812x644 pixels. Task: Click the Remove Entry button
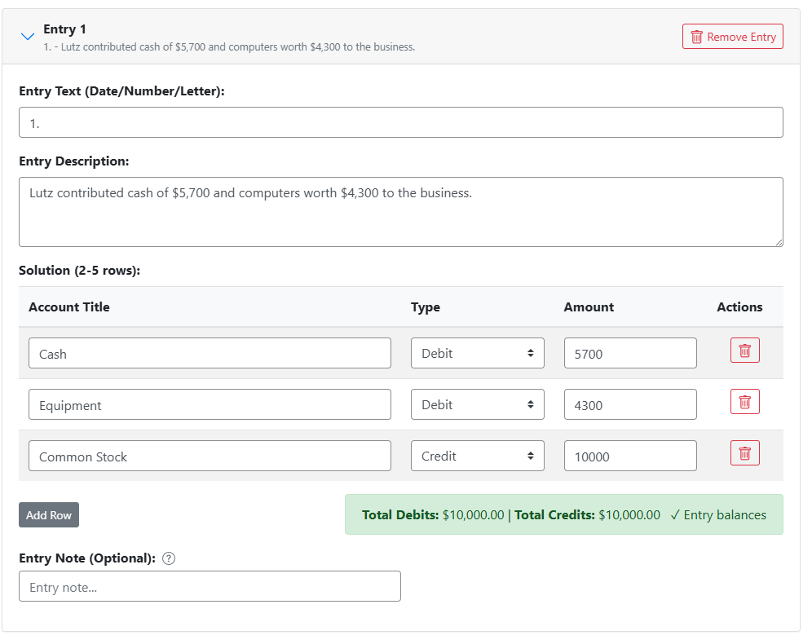pyautogui.click(x=732, y=37)
